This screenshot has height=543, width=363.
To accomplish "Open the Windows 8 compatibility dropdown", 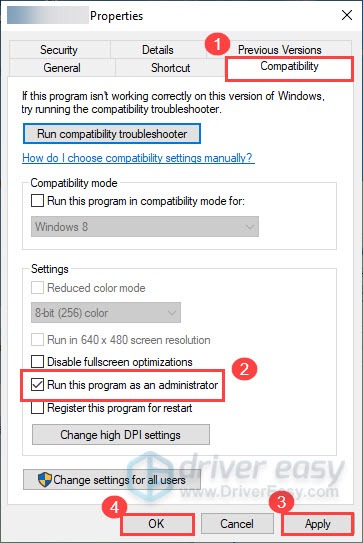I will pyautogui.click(x=145, y=227).
